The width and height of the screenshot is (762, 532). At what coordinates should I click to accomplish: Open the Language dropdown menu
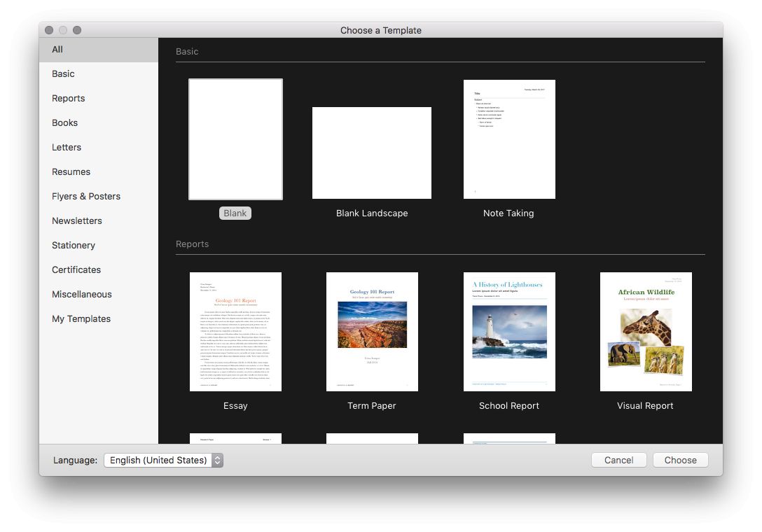(163, 460)
